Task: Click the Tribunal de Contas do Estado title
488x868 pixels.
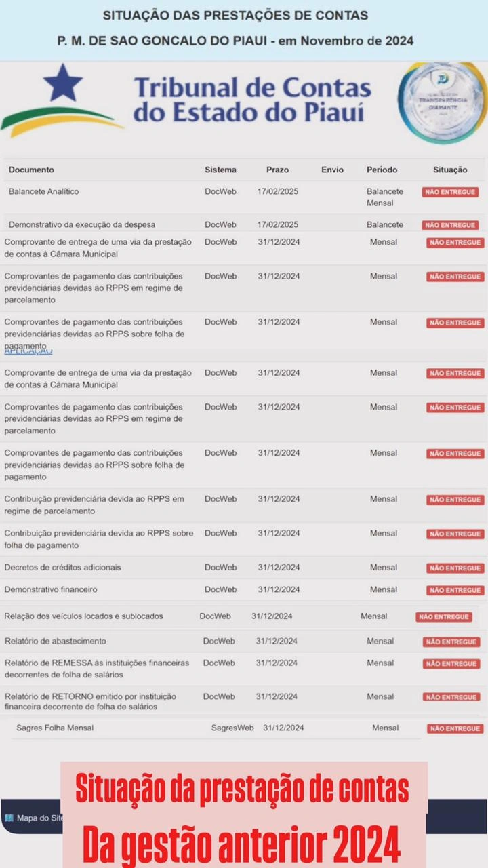Action: [x=252, y=99]
